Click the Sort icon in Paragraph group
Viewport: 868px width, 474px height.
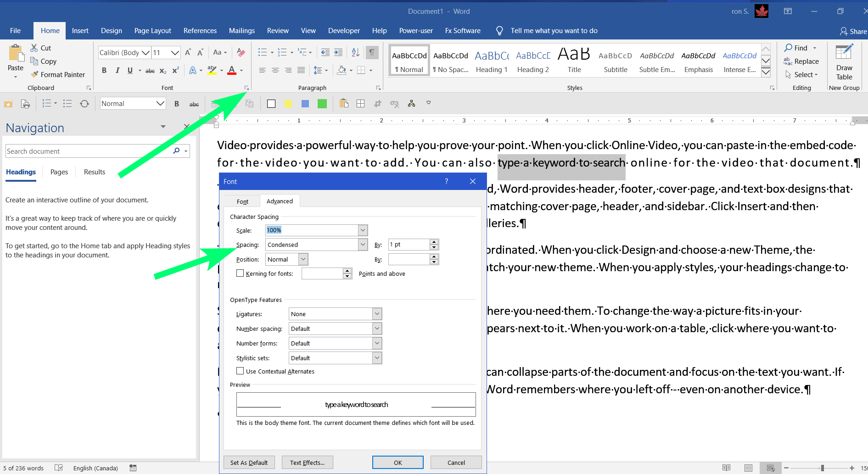tap(355, 52)
